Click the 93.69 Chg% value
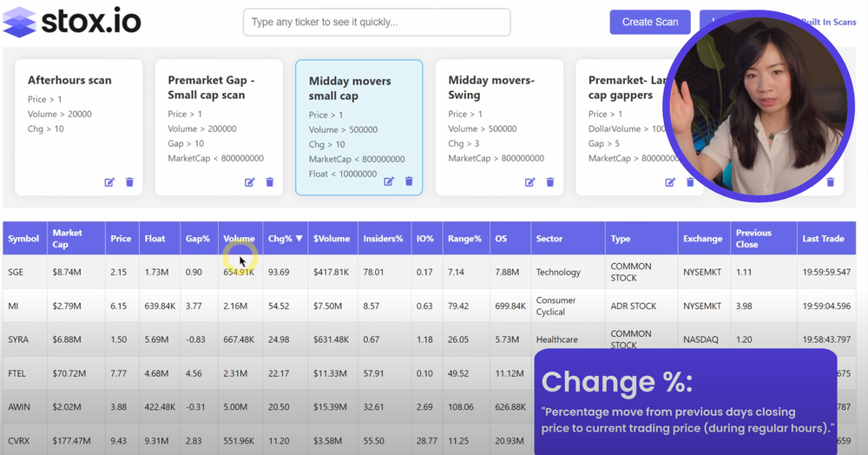This screenshot has height=455, width=868. [x=279, y=272]
